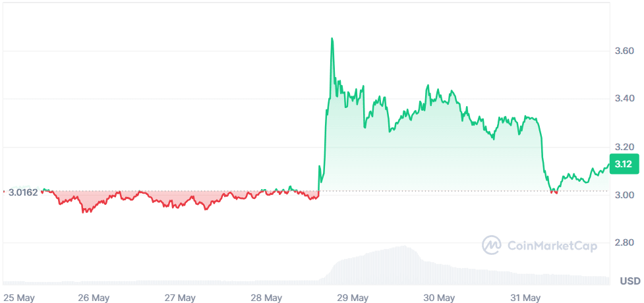Viewport: 644px width, 303px height.
Task: Click the highest peak of the green price line
Action: click(332, 39)
